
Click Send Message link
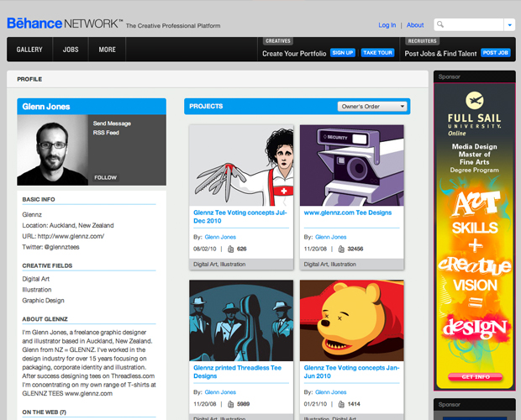tap(112, 123)
